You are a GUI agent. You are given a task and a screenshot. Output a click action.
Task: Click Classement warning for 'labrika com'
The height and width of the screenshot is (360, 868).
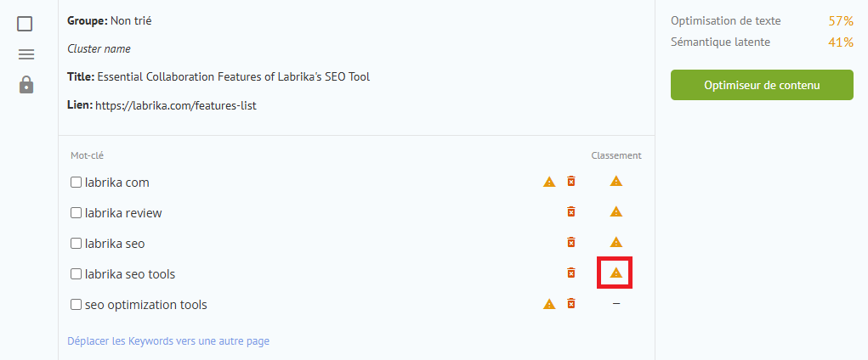coord(616,181)
